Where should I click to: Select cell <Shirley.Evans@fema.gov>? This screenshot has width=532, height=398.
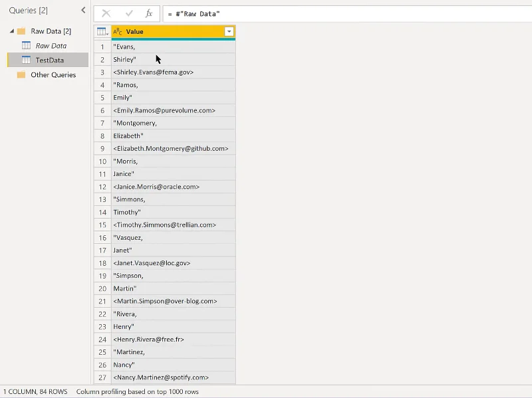pyautogui.click(x=174, y=72)
